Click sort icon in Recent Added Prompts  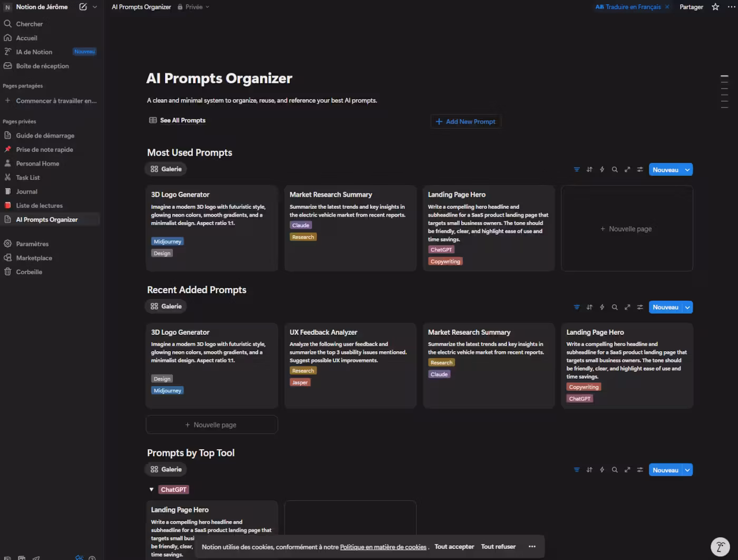point(589,307)
